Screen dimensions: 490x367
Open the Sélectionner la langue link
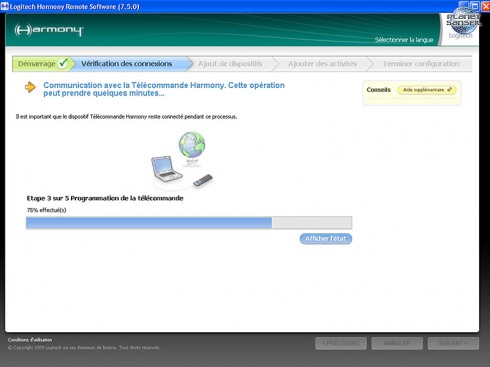pos(404,40)
